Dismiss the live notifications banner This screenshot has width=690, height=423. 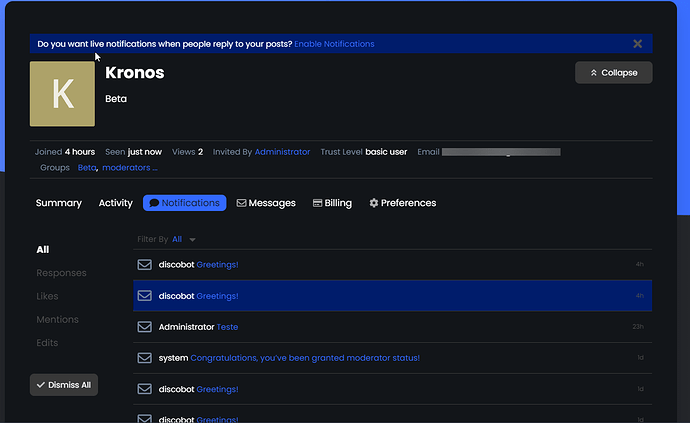tap(637, 44)
